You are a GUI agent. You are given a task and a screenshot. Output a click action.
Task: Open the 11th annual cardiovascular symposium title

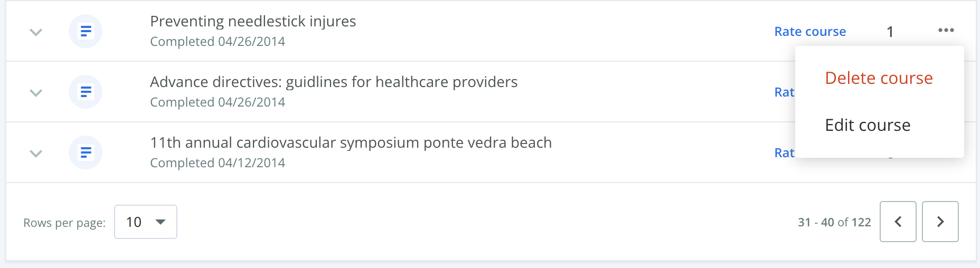[351, 142]
